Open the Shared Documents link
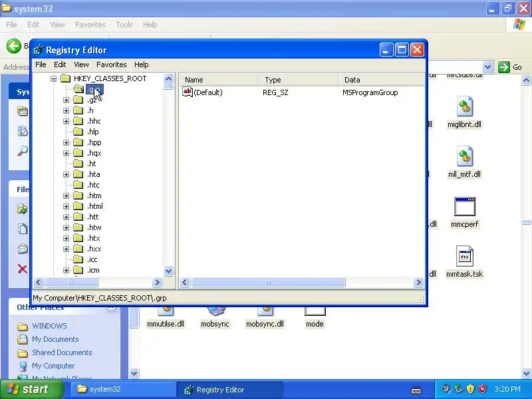 pos(62,352)
